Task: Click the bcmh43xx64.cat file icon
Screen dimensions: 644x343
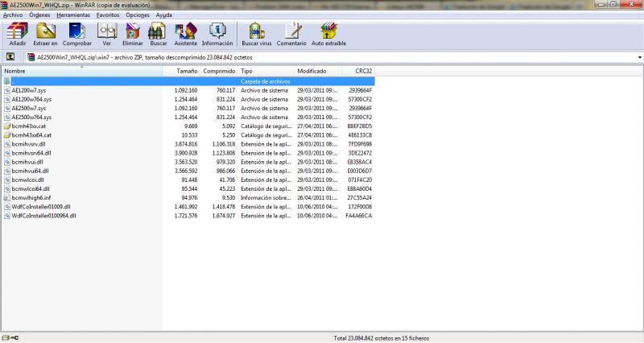Action: [7, 135]
